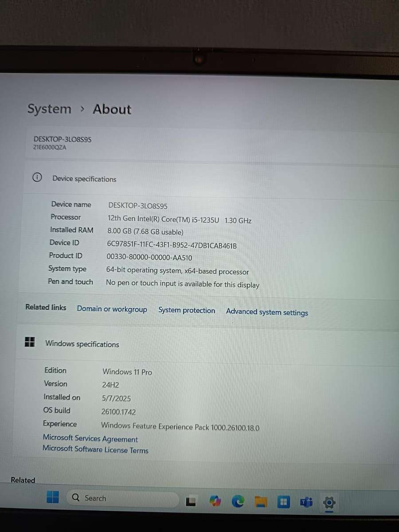Image resolution: width=399 pixels, height=532 pixels.
Task: Click the Windows logo beside Windows specifications
Action: [30, 342]
